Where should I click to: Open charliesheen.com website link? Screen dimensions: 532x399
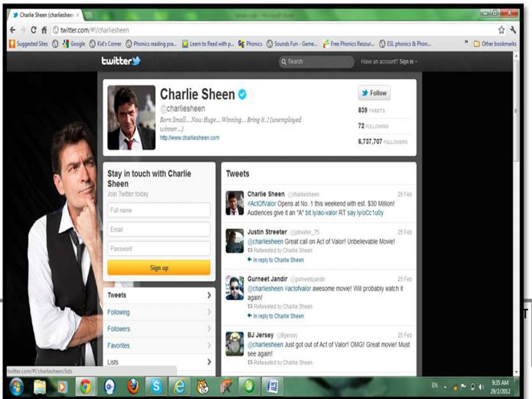click(x=190, y=138)
